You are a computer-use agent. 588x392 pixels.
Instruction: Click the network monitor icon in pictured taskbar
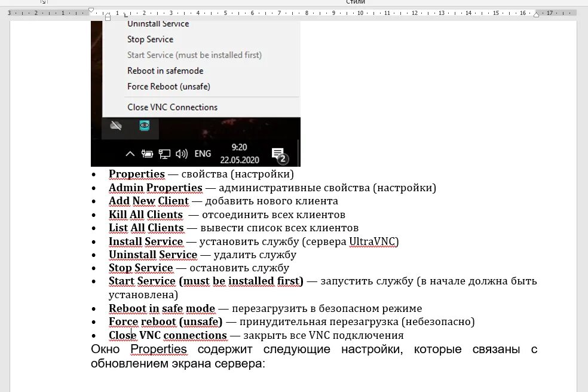pos(164,154)
